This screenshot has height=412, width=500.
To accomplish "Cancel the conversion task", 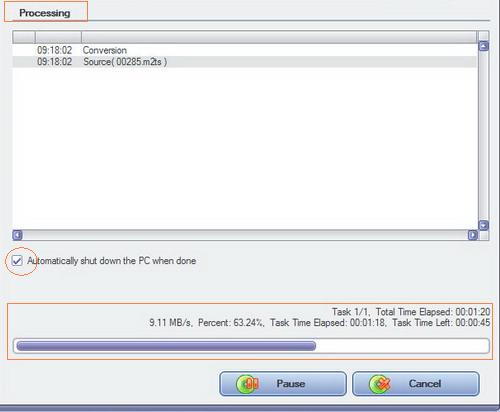I will pos(416,384).
